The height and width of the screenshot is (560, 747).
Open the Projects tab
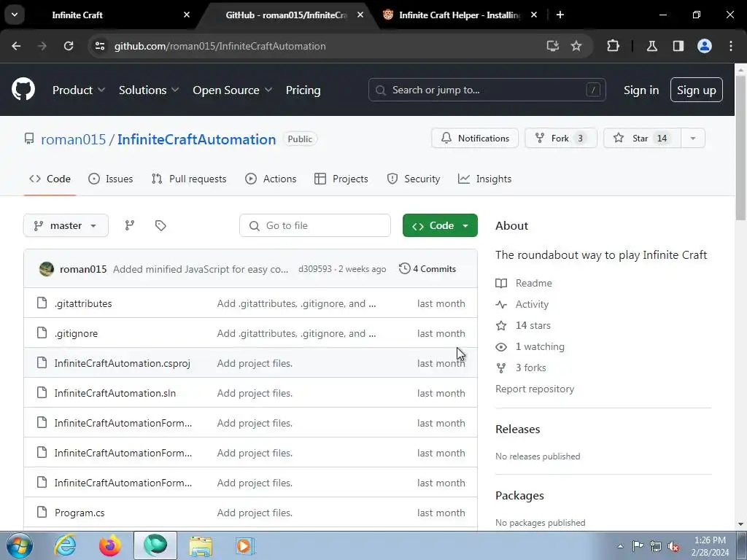(341, 179)
